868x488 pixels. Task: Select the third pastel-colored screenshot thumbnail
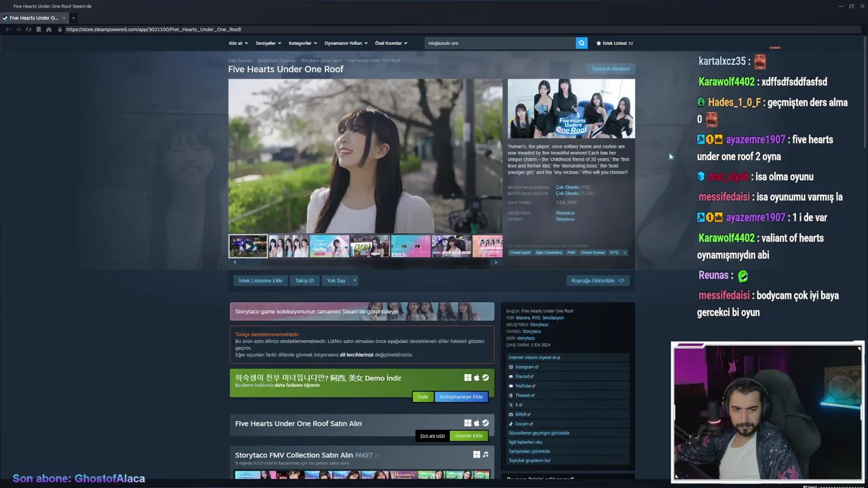pos(329,246)
